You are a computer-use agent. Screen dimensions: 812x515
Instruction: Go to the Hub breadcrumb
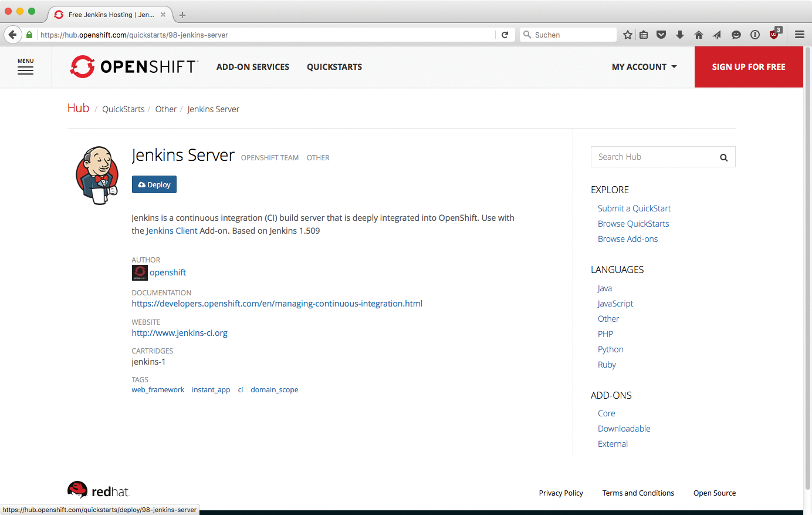point(78,108)
